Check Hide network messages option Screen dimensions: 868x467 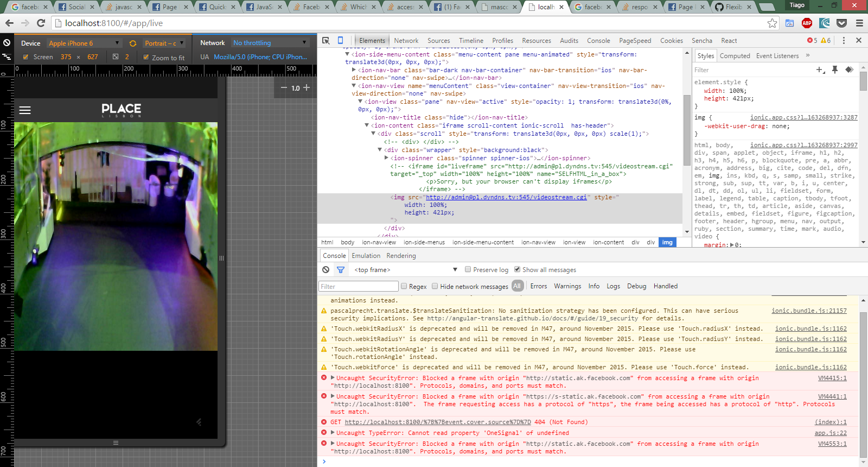[435, 286]
